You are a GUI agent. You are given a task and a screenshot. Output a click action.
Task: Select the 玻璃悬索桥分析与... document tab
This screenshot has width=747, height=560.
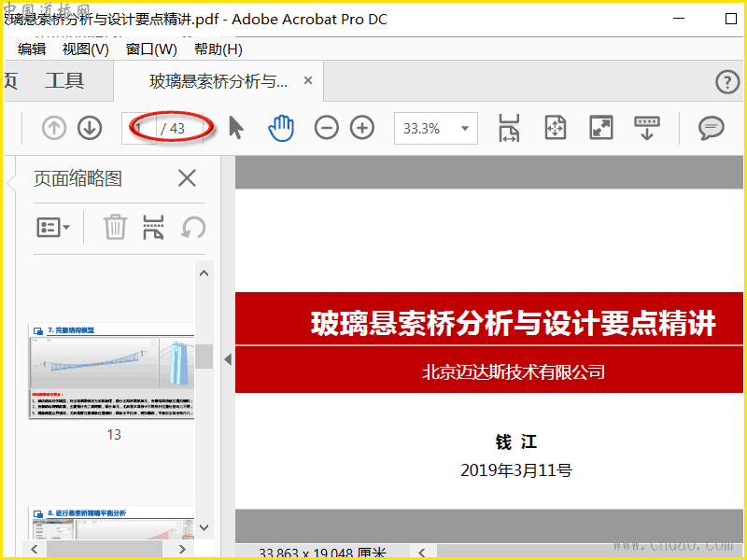click(x=218, y=81)
